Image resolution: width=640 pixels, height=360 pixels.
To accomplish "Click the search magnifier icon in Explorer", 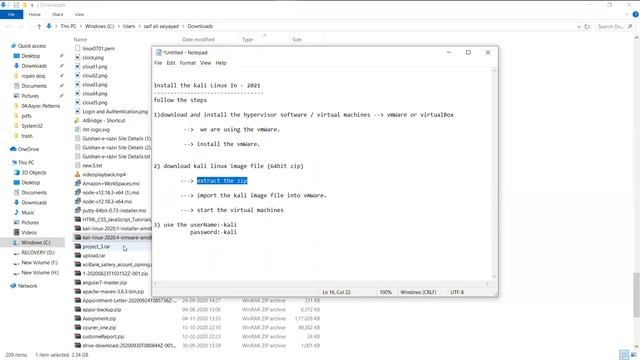I will pyautogui.click(x=630, y=26).
